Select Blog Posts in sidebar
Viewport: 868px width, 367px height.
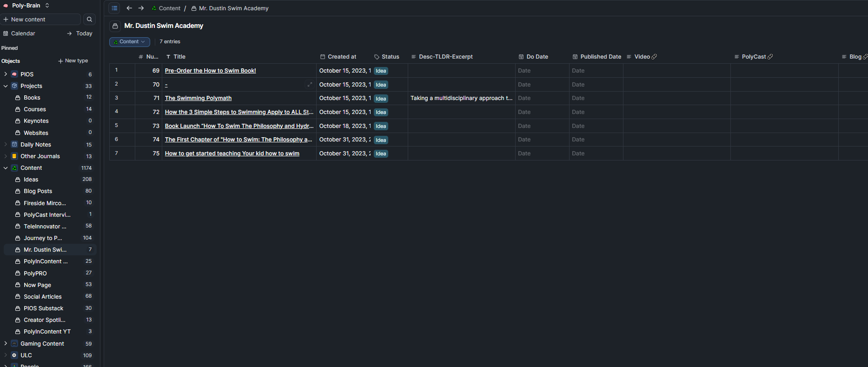[38, 191]
